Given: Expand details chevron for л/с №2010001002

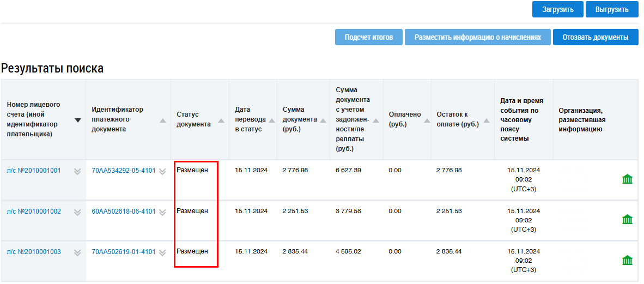Looking at the screenshot, I should point(77,212).
